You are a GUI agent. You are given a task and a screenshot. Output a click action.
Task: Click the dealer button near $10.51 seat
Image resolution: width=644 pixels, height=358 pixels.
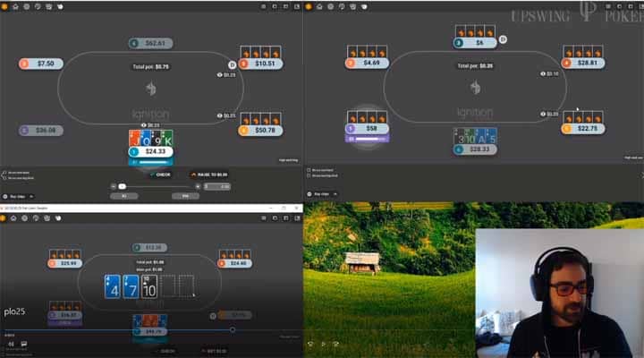point(232,65)
